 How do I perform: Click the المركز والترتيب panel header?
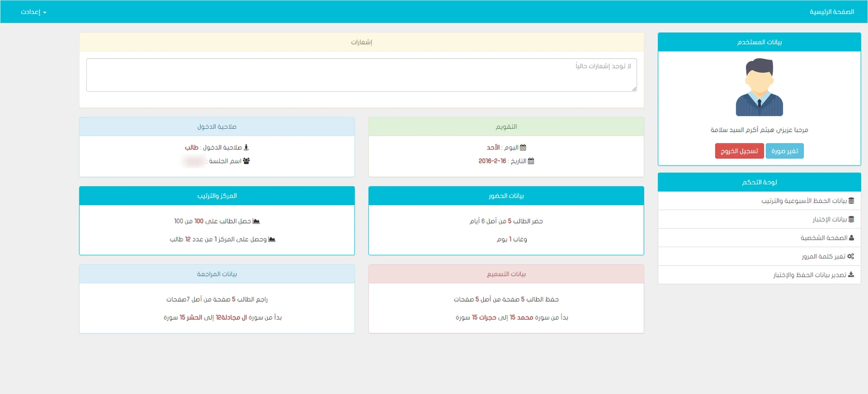217,196
